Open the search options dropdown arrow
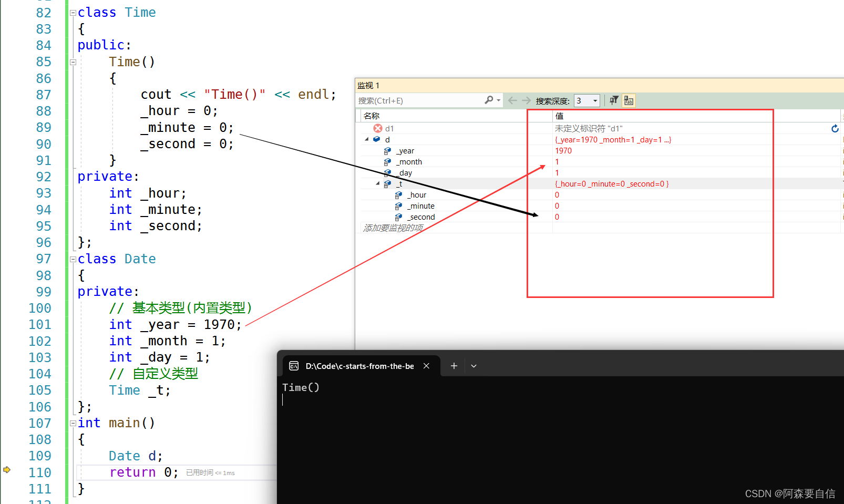Screen dimensions: 844x504 pos(499,100)
